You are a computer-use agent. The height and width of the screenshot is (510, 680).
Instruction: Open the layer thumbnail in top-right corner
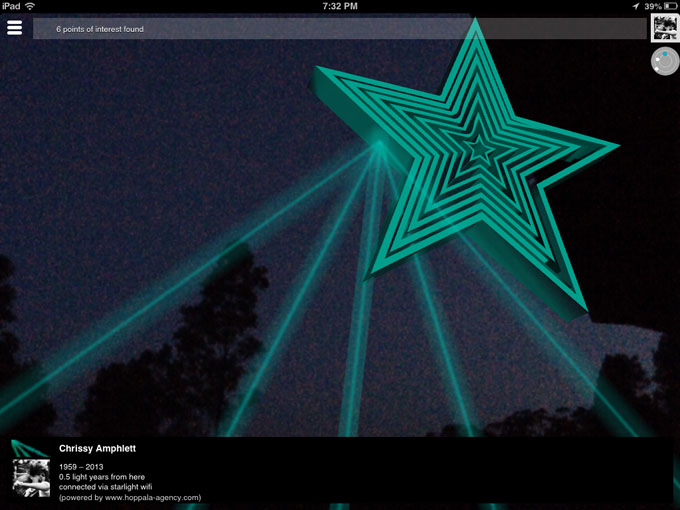pyautogui.click(x=664, y=28)
